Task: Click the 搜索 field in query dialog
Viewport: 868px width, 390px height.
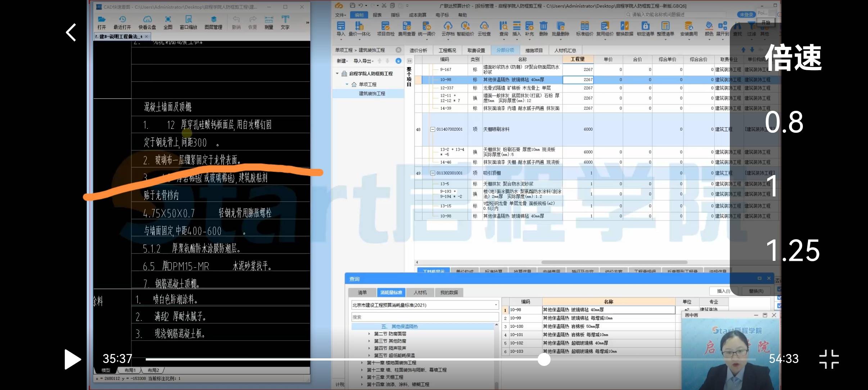Action: [x=425, y=317]
